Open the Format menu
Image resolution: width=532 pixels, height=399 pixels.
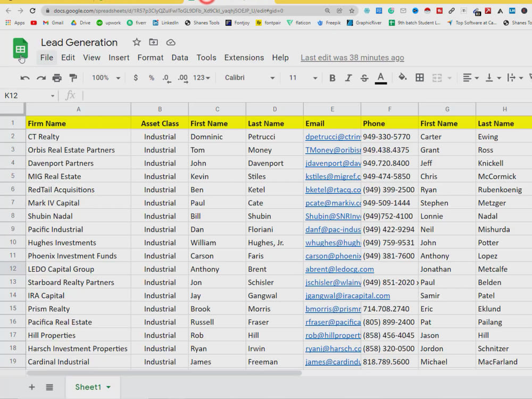(151, 57)
